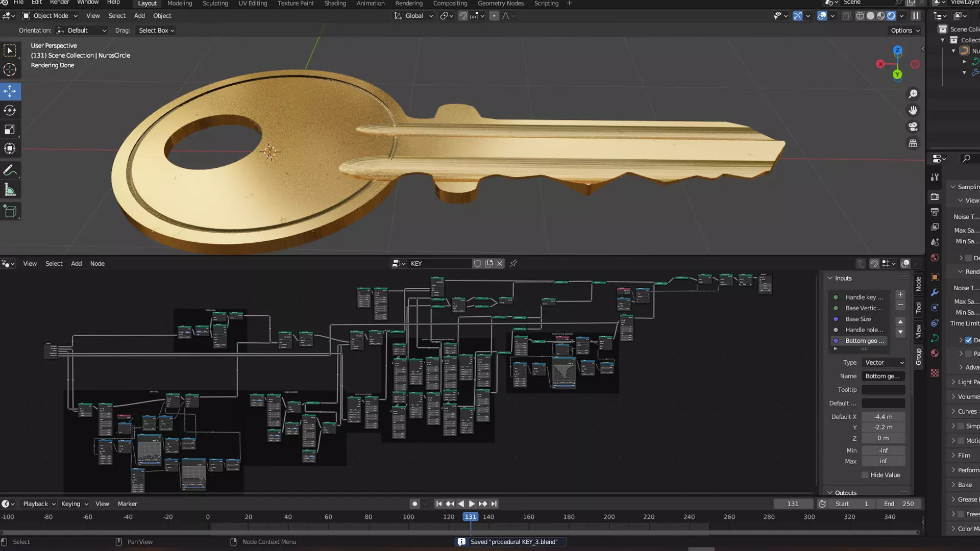This screenshot has width=980, height=551.
Task: Jump to the first frame
Action: point(438,504)
